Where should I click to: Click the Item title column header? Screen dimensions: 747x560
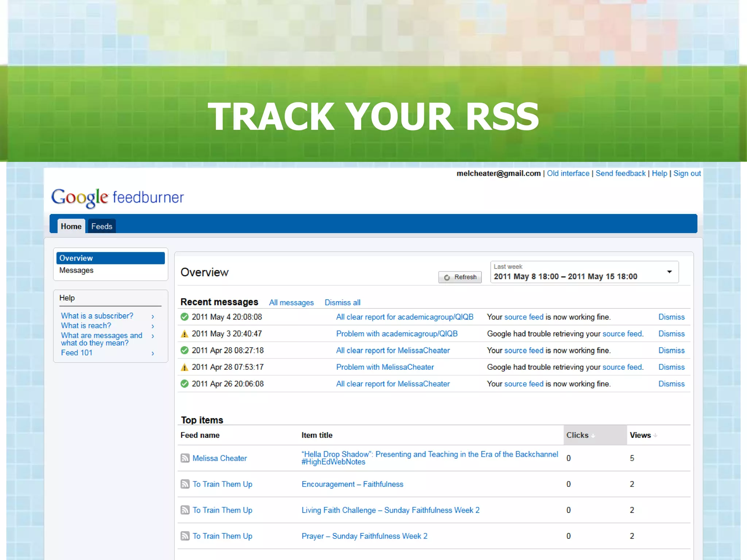(317, 435)
